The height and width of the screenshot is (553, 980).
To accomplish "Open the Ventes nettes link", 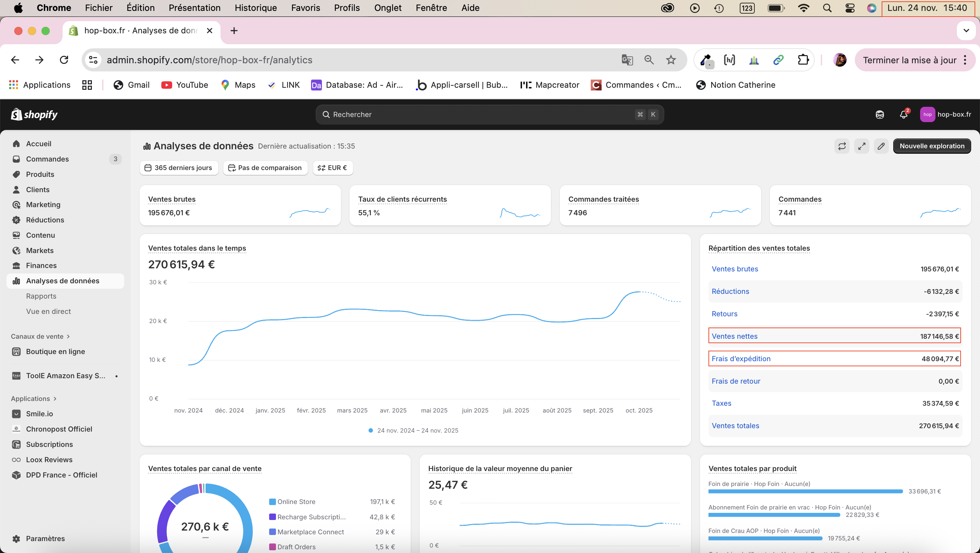I will [734, 336].
